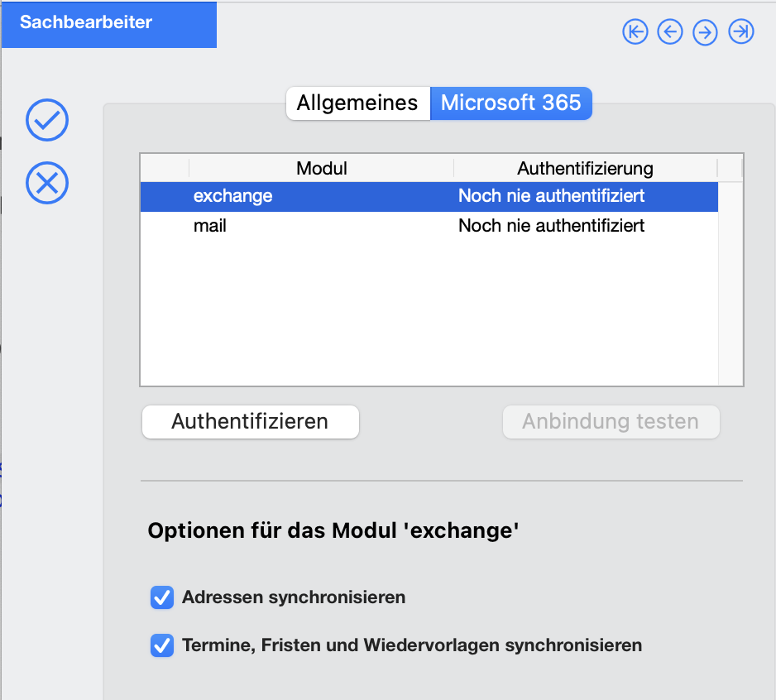Toggle Termine, Fristen und Wiedervorlagen synchronisieren
776x700 pixels.
click(162, 645)
